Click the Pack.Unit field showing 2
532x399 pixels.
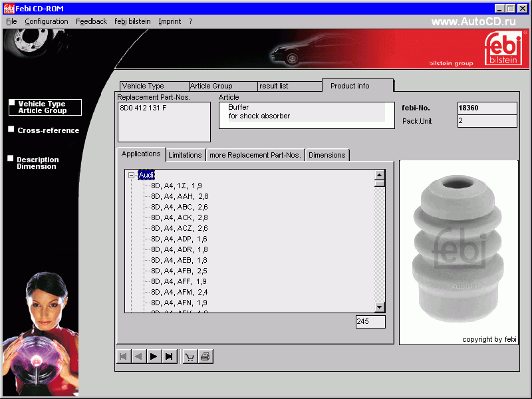[x=487, y=121]
